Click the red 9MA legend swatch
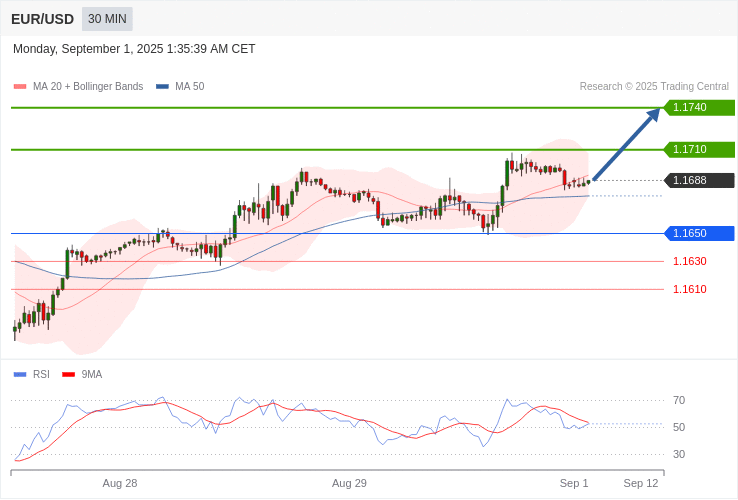738x500 pixels. (69, 375)
